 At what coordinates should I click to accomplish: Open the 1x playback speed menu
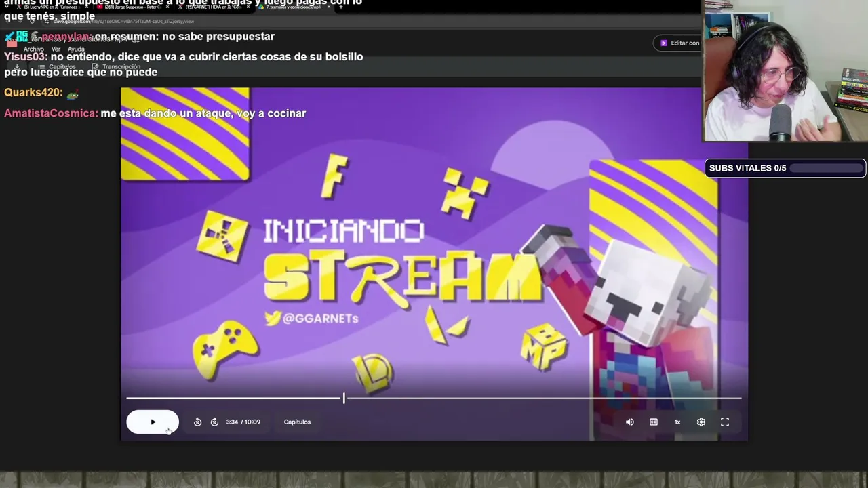(x=677, y=422)
